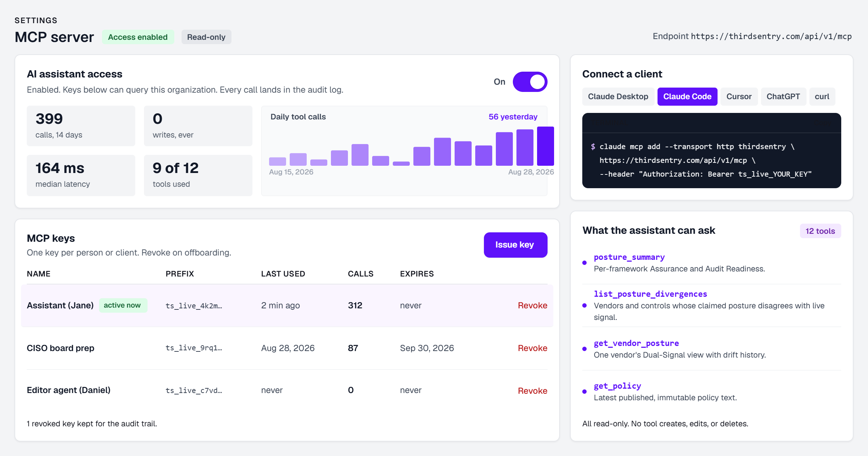Open the get_vendor_posture tool
The width and height of the screenshot is (868, 456).
pyautogui.click(x=636, y=343)
